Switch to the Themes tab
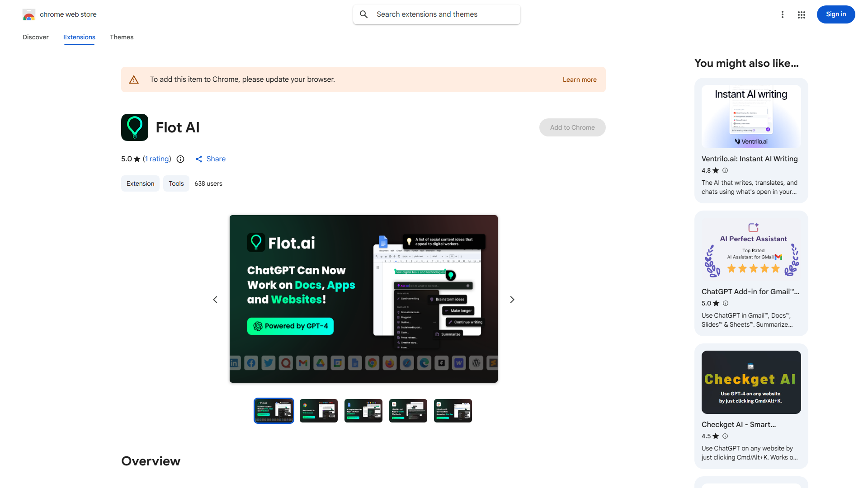The width and height of the screenshot is (868, 488). [121, 37]
